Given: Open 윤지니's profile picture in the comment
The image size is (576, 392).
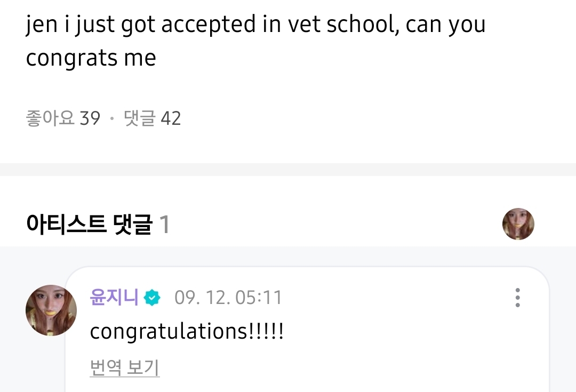Looking at the screenshot, I should tap(51, 310).
